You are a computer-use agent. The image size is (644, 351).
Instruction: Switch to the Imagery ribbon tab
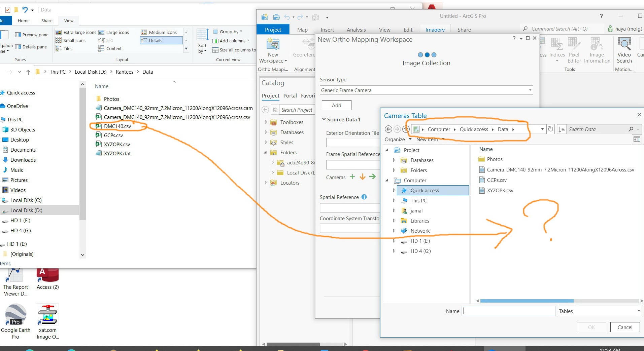435,30
